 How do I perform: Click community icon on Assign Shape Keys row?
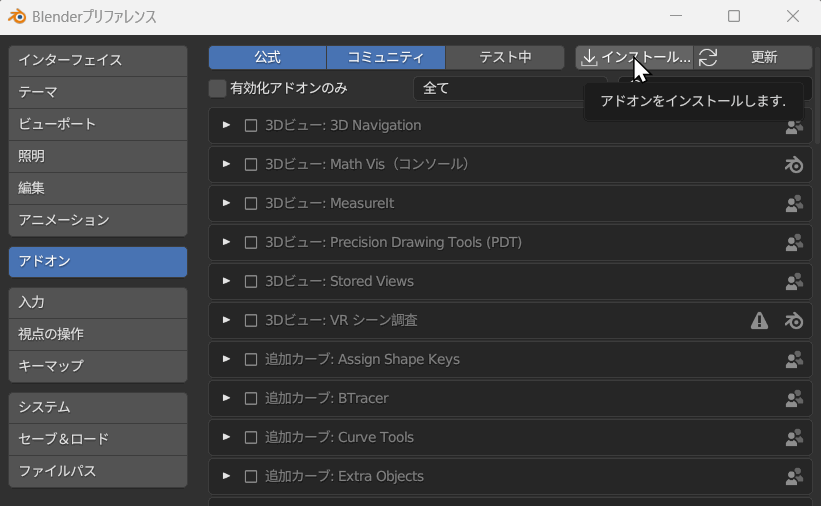click(x=794, y=360)
